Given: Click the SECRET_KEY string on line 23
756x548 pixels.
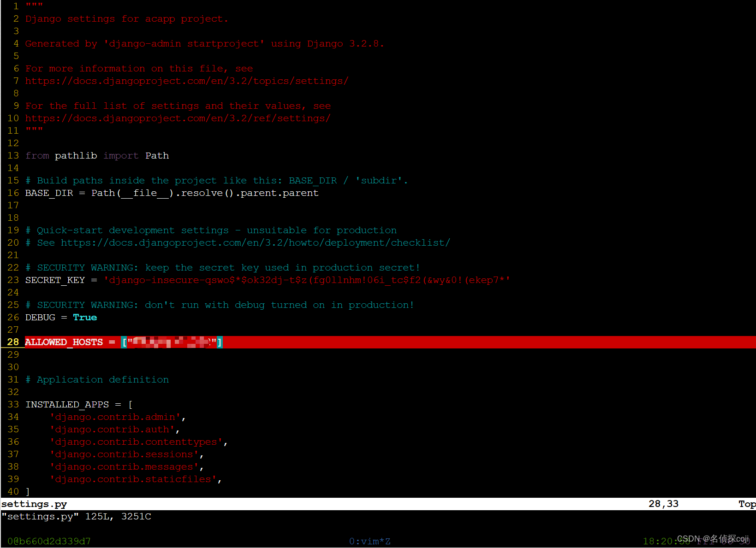Looking at the screenshot, I should [x=307, y=280].
